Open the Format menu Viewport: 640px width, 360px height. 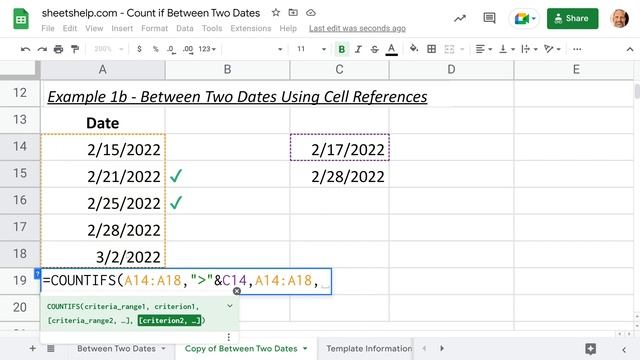(x=154, y=28)
